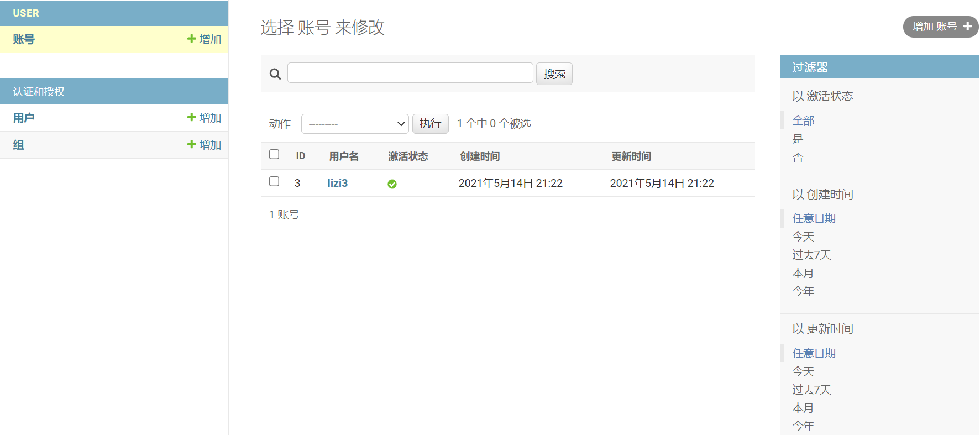The image size is (980, 435).
Task: Click the green plus next to 账号
Action: [x=192, y=39]
